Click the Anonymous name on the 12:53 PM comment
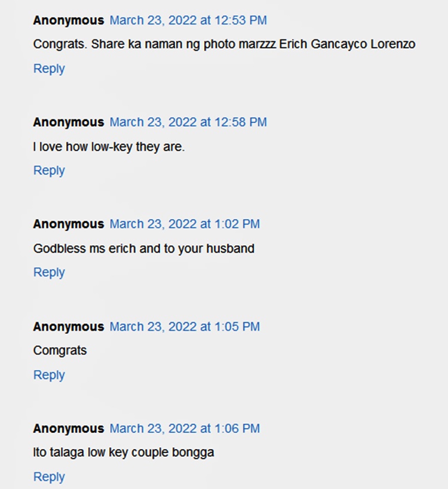448x489 pixels. (69, 20)
